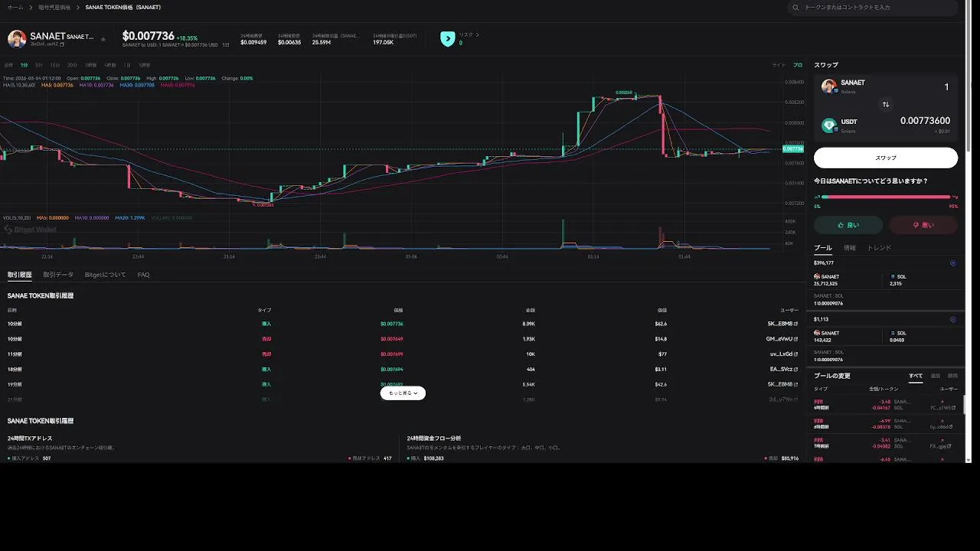Copy the contract address with the copy icon

62,44
